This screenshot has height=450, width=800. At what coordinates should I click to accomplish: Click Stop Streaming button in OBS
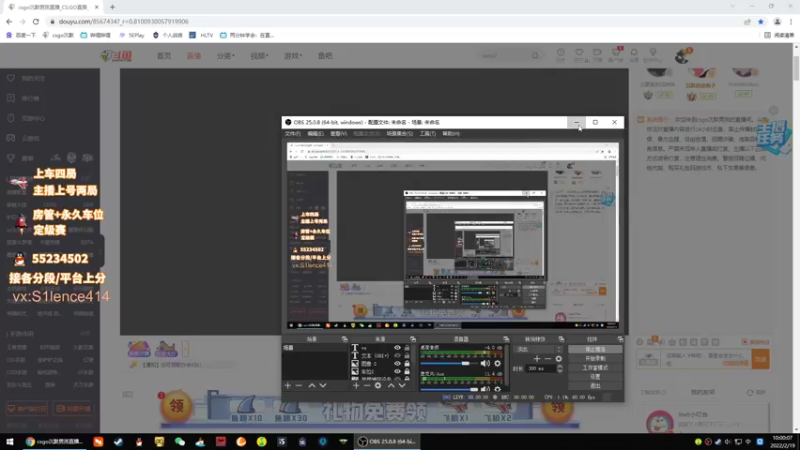click(x=595, y=349)
